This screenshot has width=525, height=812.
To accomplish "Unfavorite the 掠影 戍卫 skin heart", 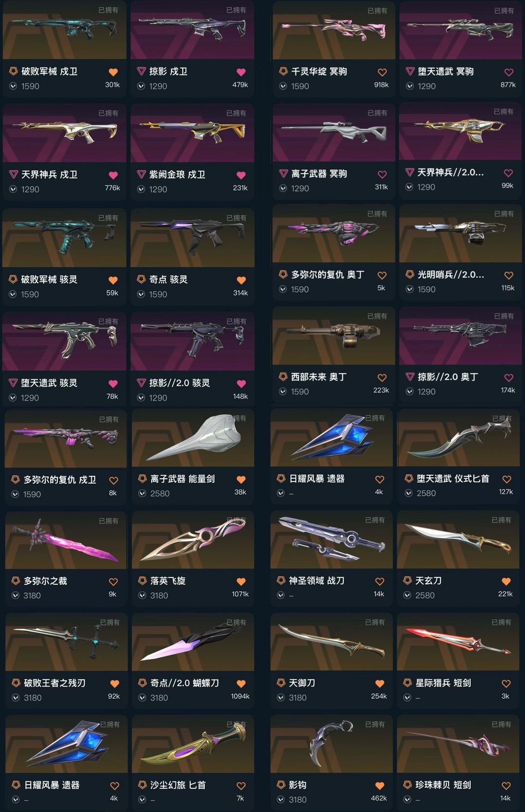I will [241, 72].
